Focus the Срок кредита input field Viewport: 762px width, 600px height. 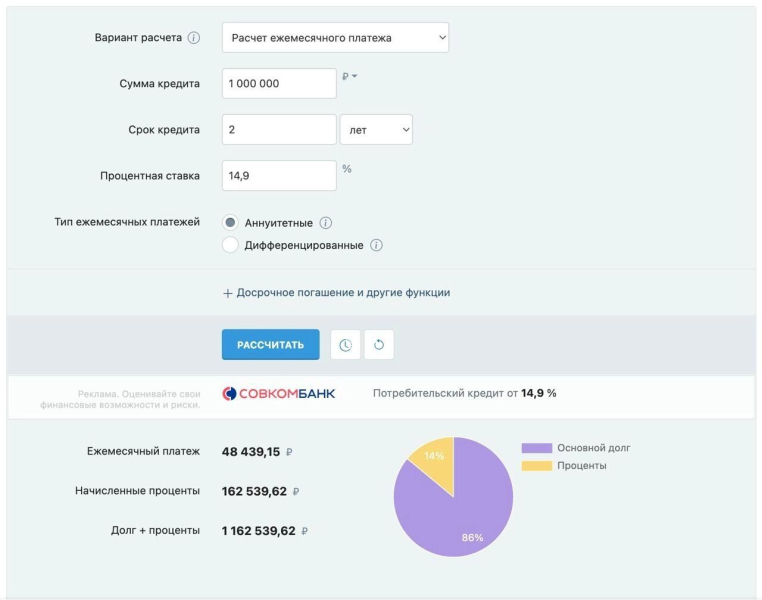coord(279,130)
